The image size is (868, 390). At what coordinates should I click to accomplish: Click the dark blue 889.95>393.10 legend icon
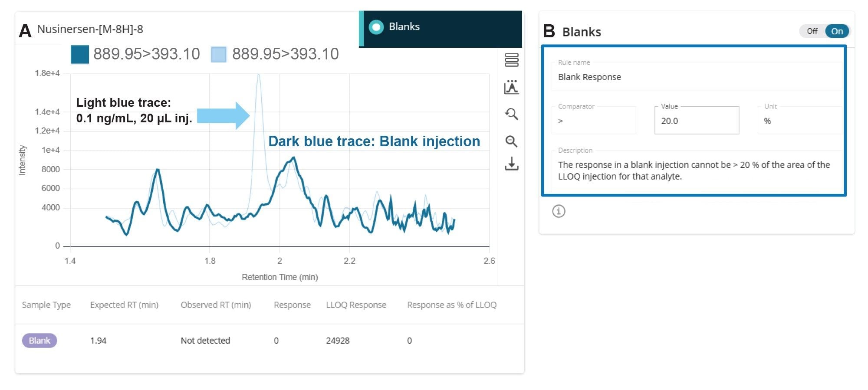point(79,54)
